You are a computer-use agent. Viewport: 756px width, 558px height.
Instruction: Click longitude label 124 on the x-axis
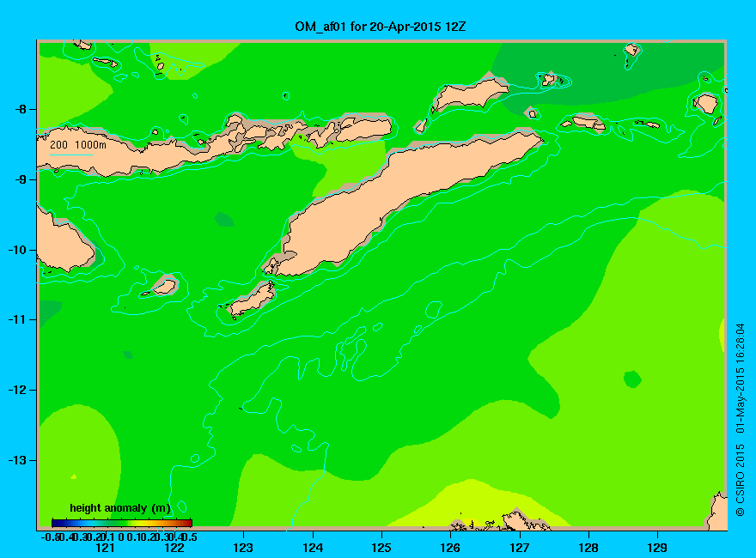pos(313,548)
